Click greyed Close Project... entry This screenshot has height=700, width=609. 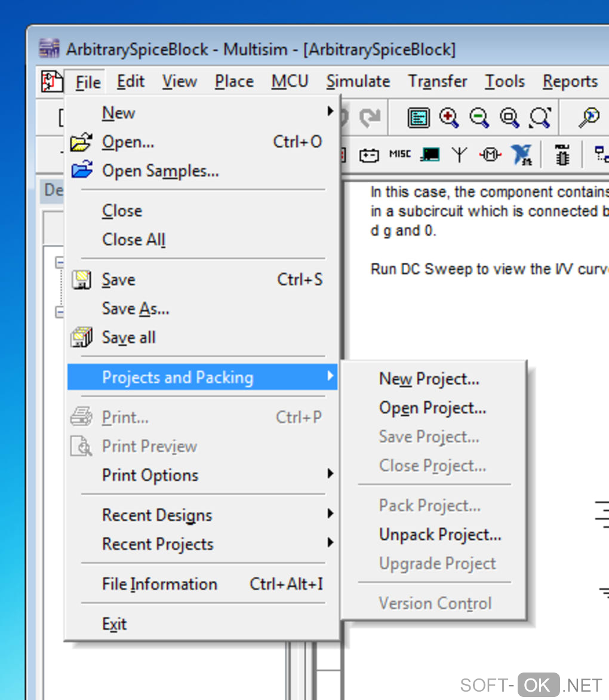tap(433, 466)
